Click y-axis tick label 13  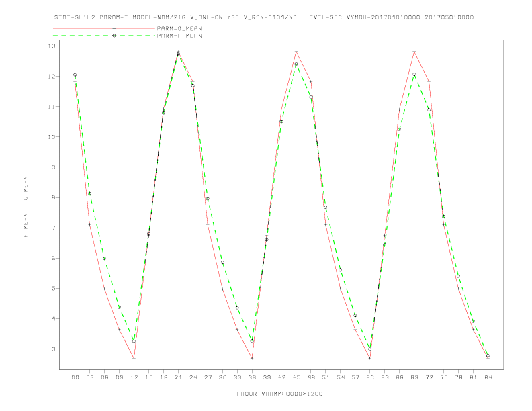[x=52, y=46]
